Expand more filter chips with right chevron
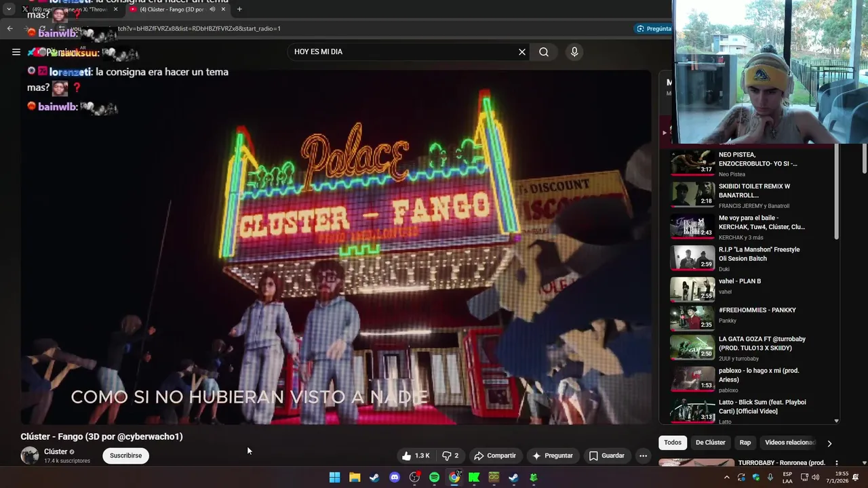The image size is (868, 488). (829, 443)
